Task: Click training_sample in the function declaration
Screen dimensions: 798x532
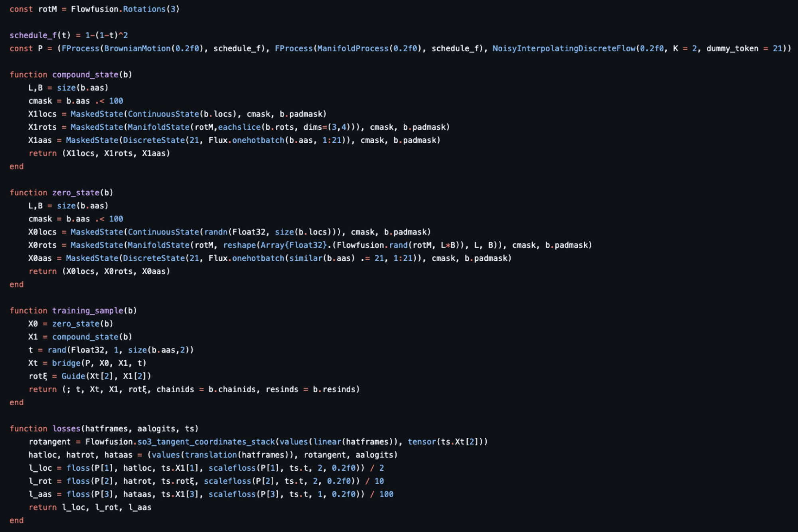Action: [88, 311]
